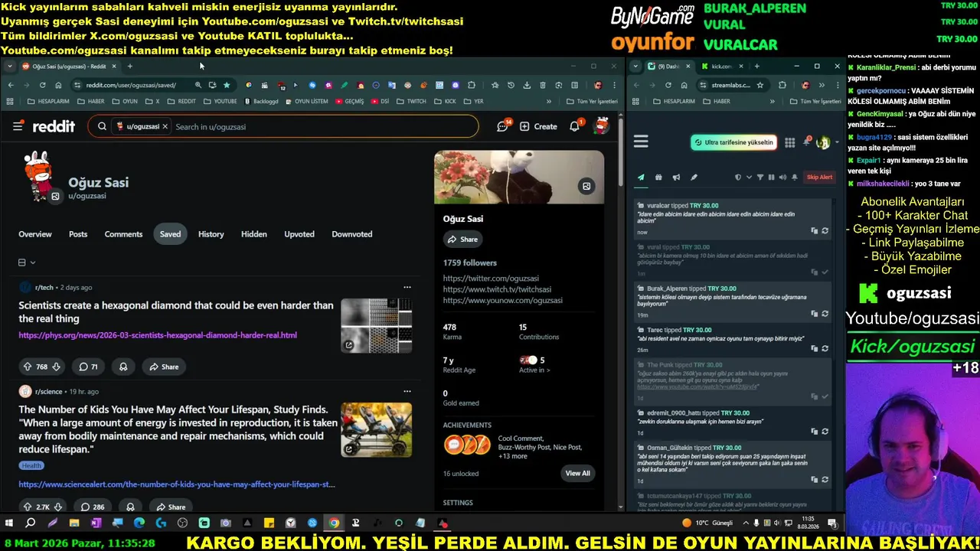The image size is (980, 551).
Task: Open the Hidden profile tab
Action: click(254, 234)
